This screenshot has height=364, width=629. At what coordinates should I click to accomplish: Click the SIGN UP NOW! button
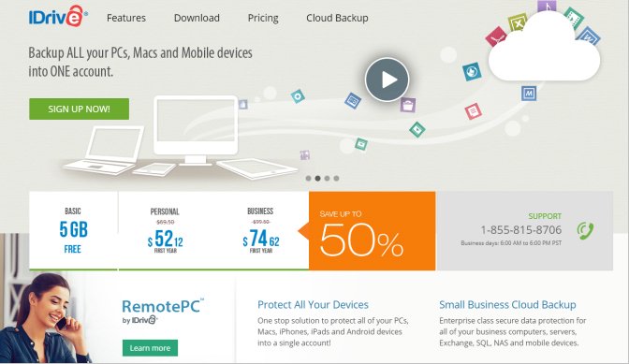[x=79, y=109]
